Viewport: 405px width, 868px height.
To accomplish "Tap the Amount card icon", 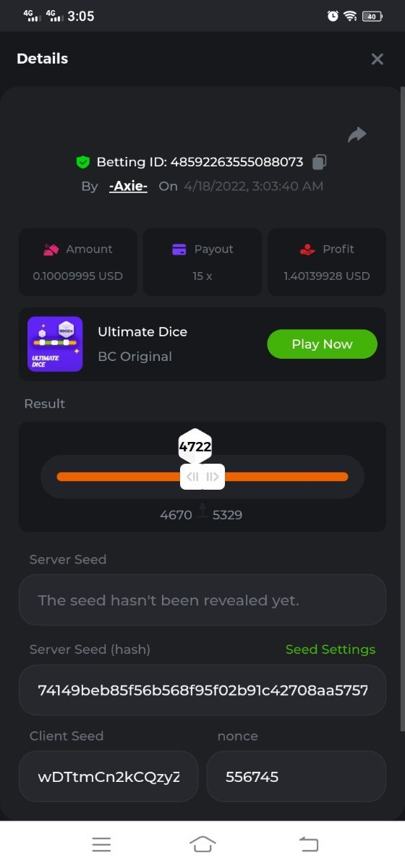I will click(x=51, y=250).
